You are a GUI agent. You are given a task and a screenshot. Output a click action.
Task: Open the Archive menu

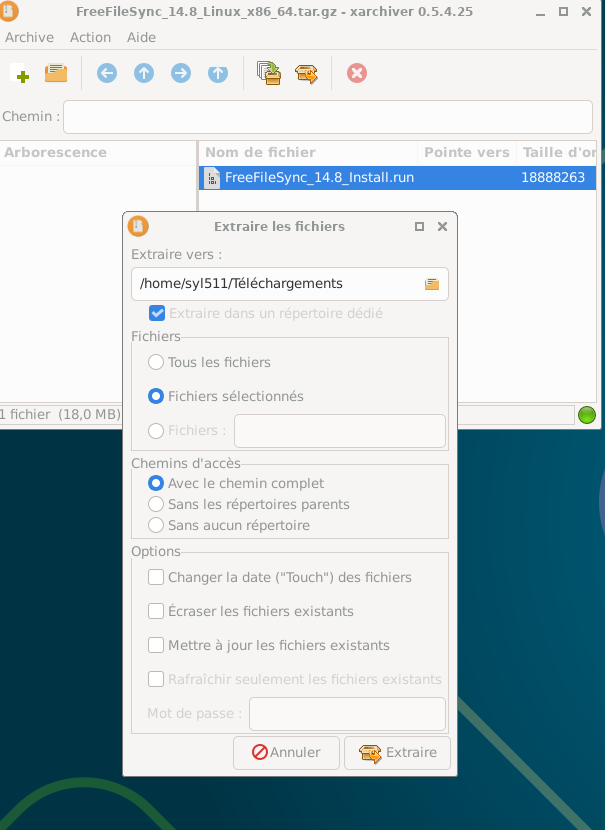point(29,37)
